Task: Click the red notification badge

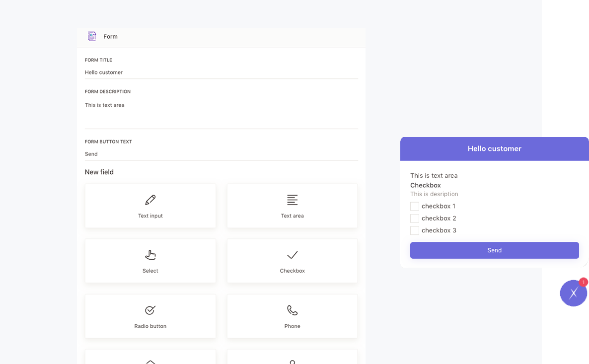Action: pyautogui.click(x=584, y=282)
